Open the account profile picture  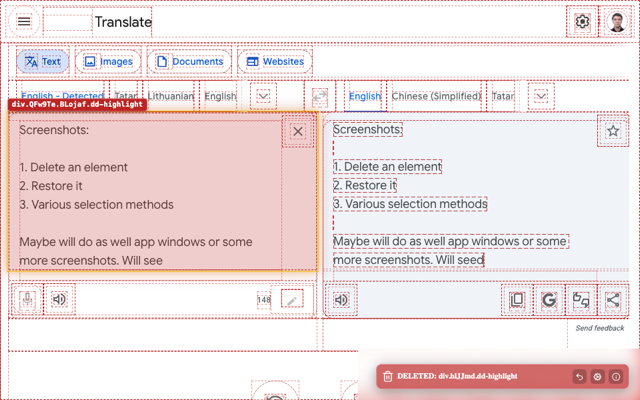point(617,22)
